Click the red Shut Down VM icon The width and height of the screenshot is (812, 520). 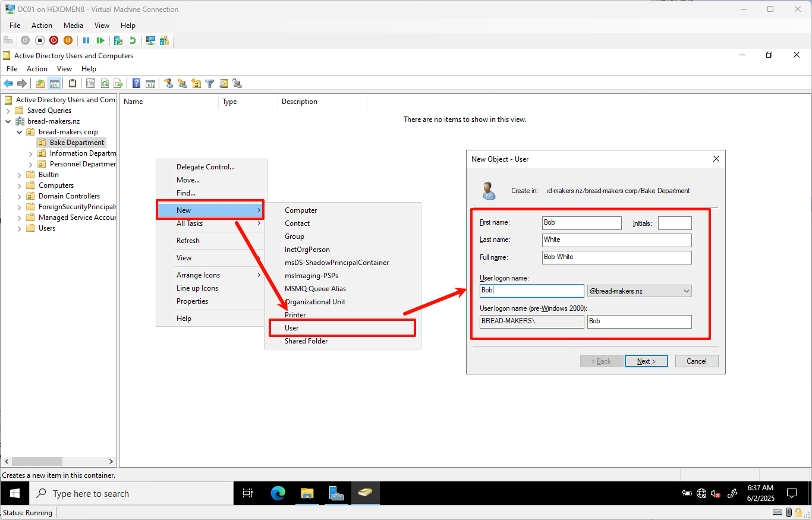(x=53, y=40)
